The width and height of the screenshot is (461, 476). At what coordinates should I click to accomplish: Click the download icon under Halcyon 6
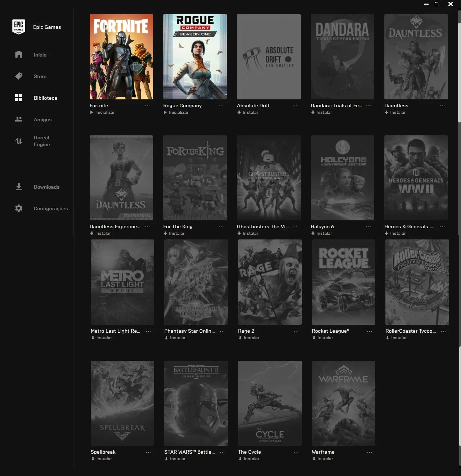point(313,233)
